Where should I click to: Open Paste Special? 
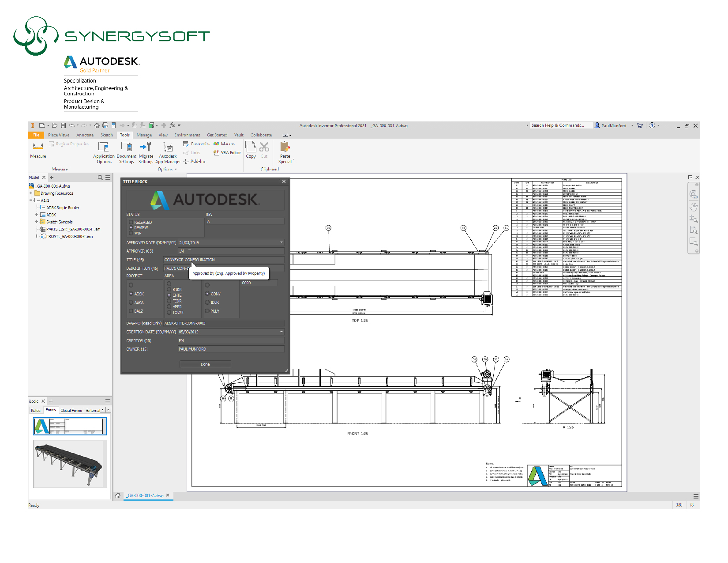(285, 152)
